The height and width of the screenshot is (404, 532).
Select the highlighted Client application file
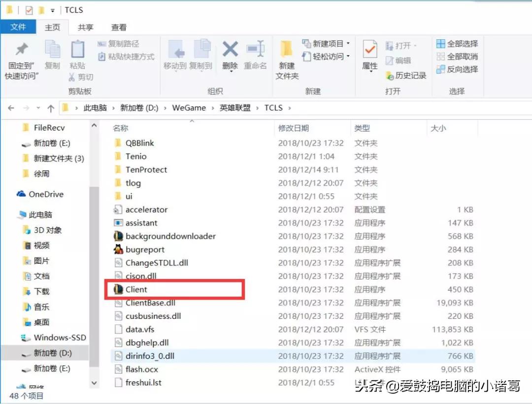click(136, 289)
